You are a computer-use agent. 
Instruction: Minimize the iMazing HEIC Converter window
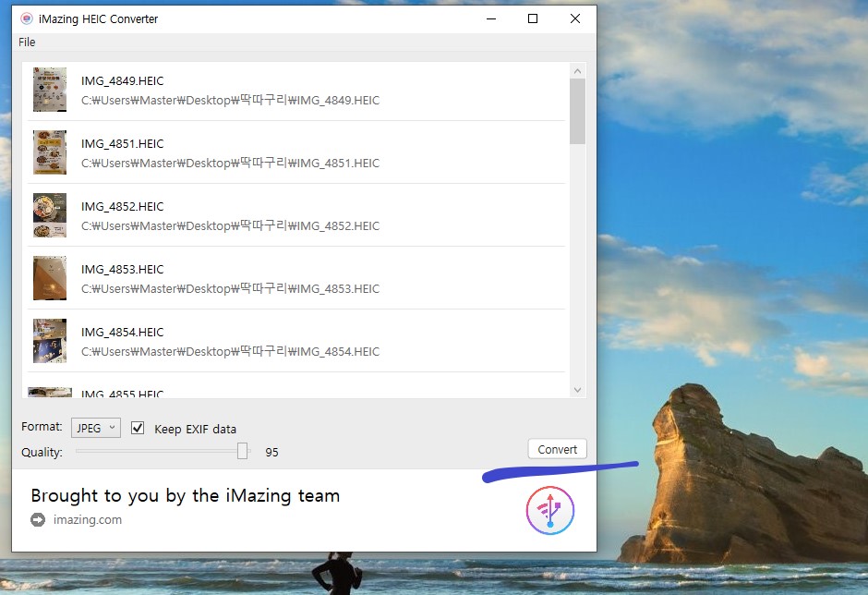(491, 18)
